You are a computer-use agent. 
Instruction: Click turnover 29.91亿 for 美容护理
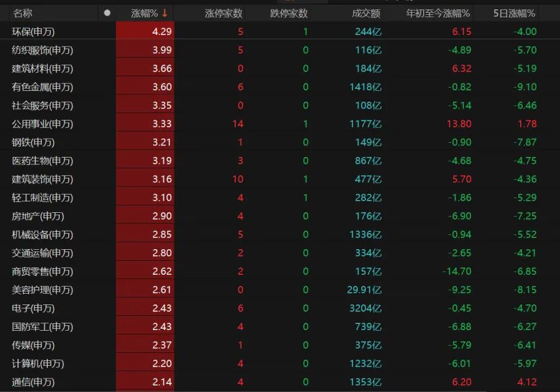pyautogui.click(x=365, y=290)
